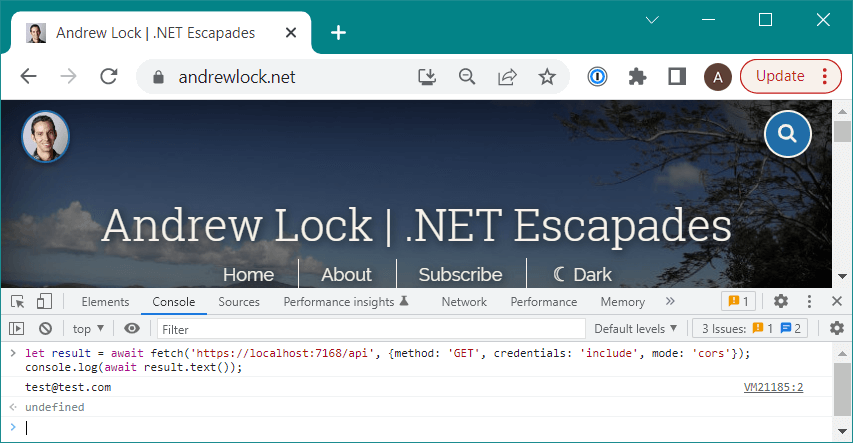Open the zoom-out magnifier in the address bar
Viewport: 853px width, 443px height.
(467, 77)
